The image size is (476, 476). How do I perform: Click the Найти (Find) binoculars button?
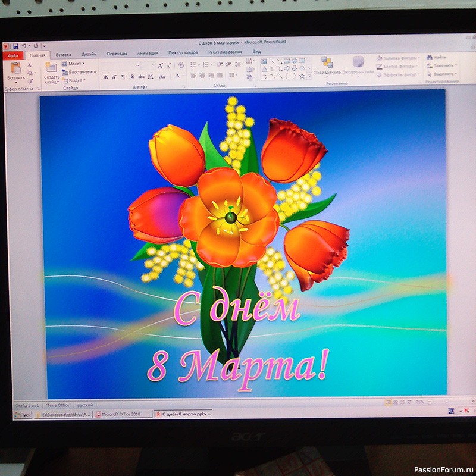pos(436,57)
